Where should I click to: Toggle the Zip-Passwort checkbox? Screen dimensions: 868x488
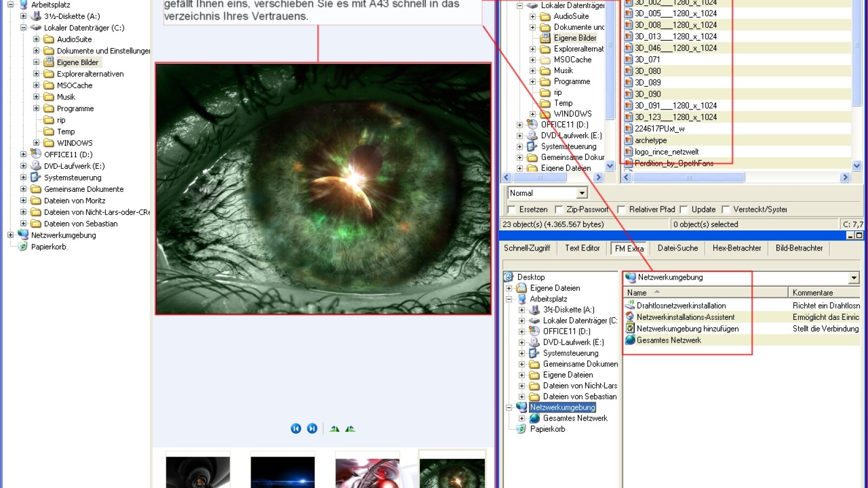[558, 209]
